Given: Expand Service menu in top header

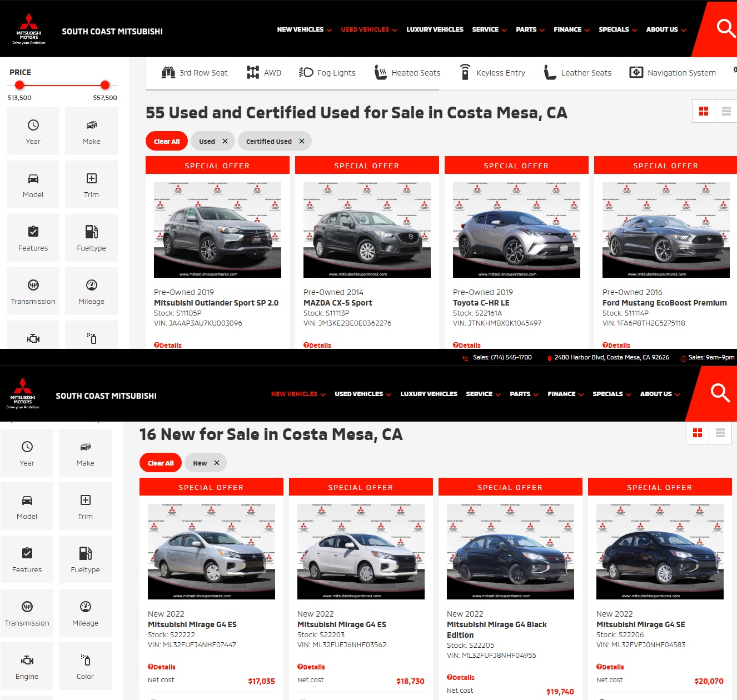Looking at the screenshot, I should coord(489,29).
